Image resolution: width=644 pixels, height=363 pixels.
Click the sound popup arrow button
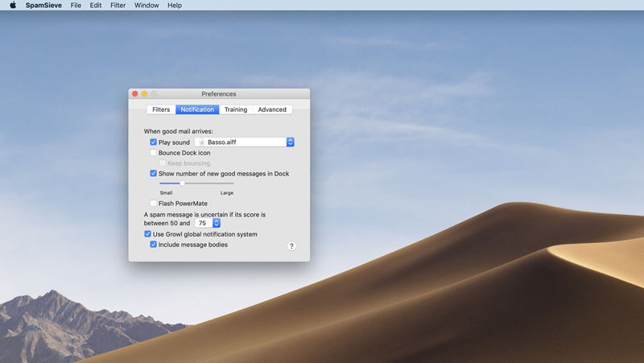291,142
